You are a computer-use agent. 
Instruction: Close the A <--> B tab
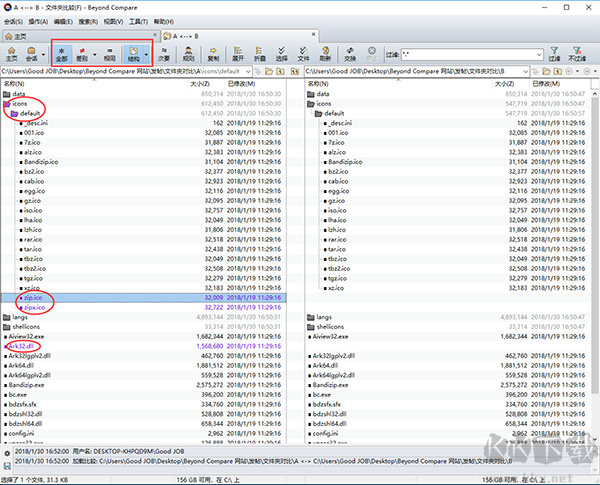click(313, 34)
